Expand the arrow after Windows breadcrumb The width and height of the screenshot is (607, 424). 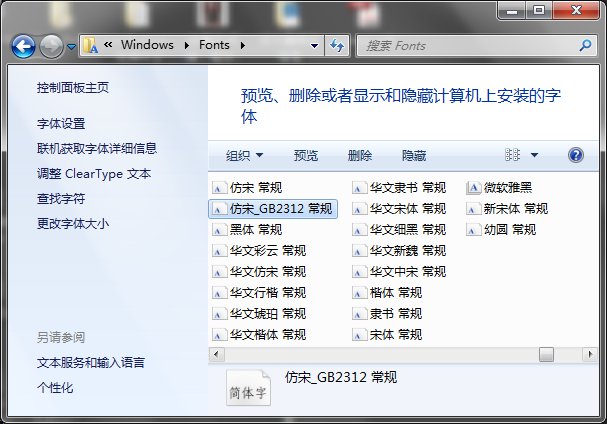click(x=187, y=45)
